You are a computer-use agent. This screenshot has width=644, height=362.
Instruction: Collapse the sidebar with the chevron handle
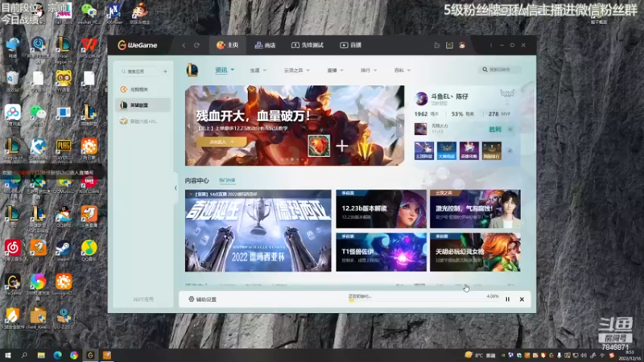(x=175, y=188)
